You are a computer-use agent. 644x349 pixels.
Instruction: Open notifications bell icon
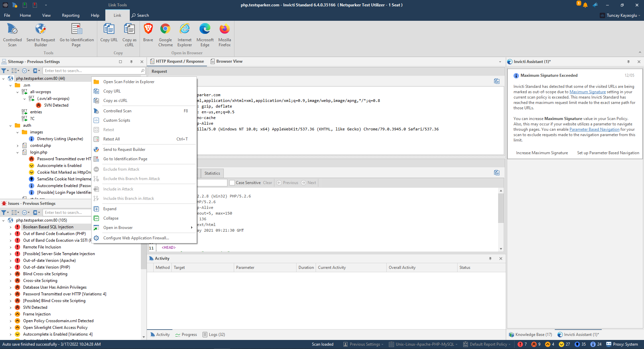[x=585, y=5]
